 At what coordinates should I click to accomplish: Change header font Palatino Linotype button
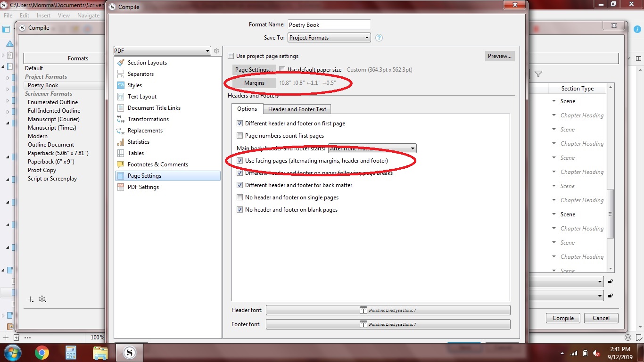(x=388, y=310)
